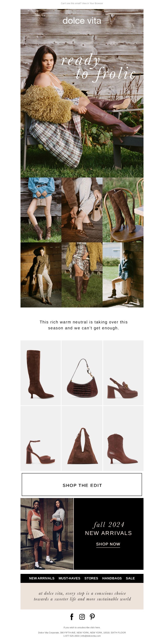The image size is (164, 644).
Task: Select the croc-embossed shoulder bag product
Action: point(82,372)
